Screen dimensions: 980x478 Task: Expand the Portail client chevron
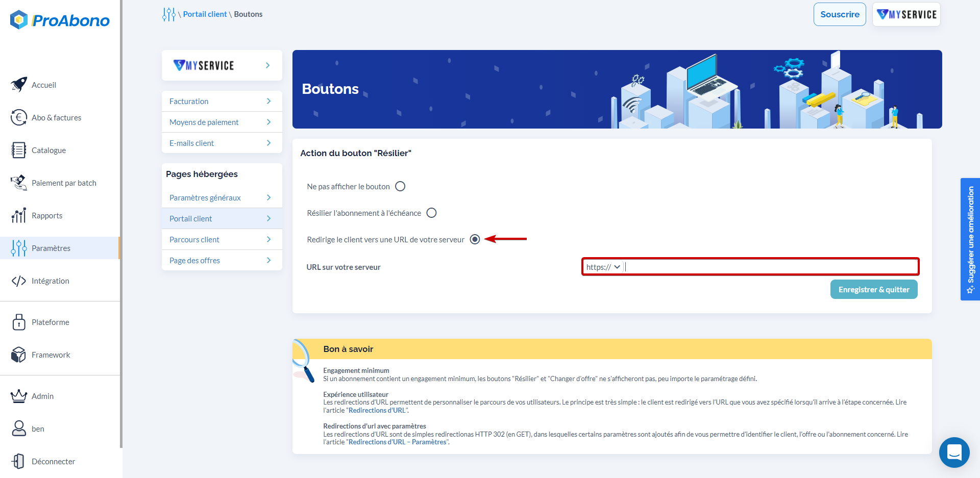(x=268, y=218)
